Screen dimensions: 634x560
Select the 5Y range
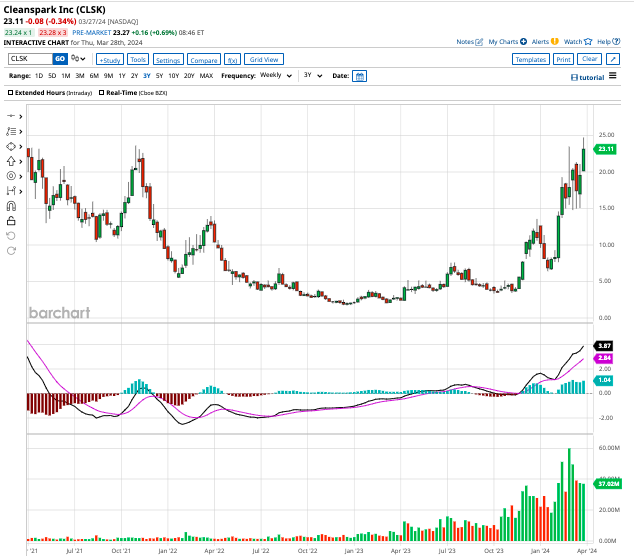[160, 76]
